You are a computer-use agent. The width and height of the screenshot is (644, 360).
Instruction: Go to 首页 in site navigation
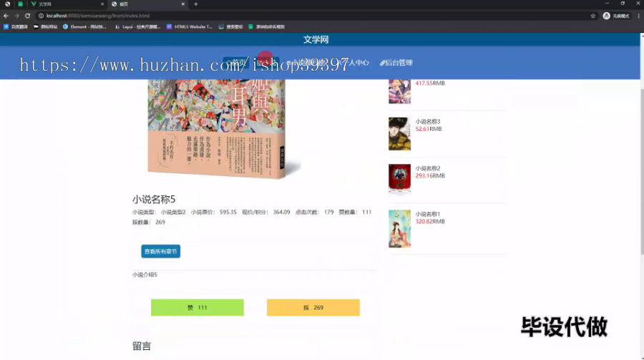(x=236, y=62)
